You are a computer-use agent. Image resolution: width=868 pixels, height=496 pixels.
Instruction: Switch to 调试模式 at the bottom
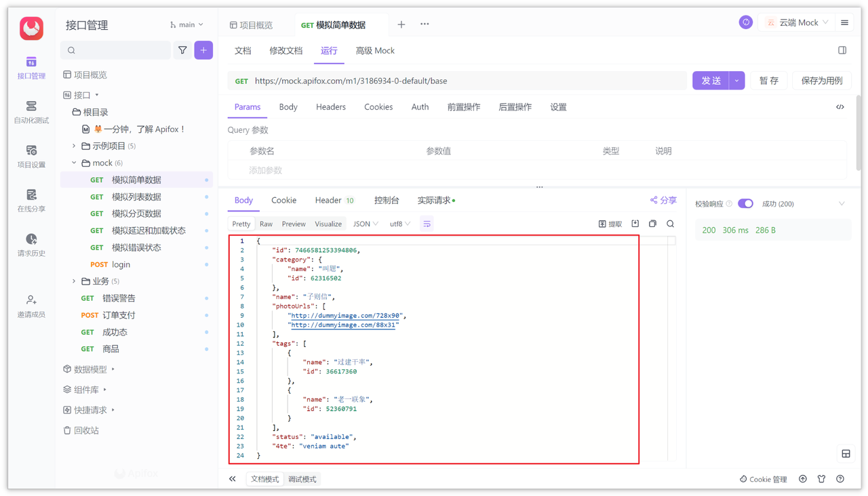pyautogui.click(x=301, y=478)
